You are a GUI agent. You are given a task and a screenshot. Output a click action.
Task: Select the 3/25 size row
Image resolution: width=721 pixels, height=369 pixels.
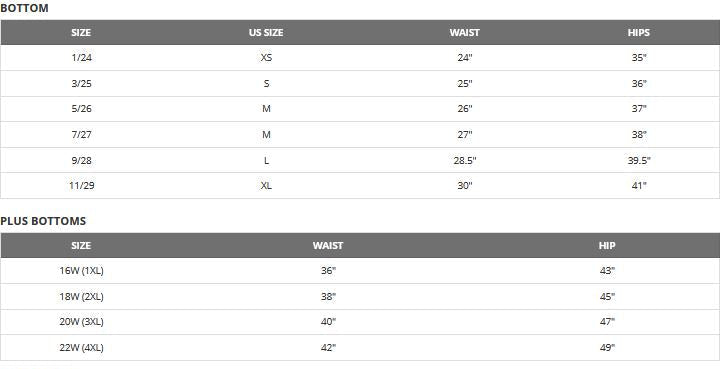point(360,84)
